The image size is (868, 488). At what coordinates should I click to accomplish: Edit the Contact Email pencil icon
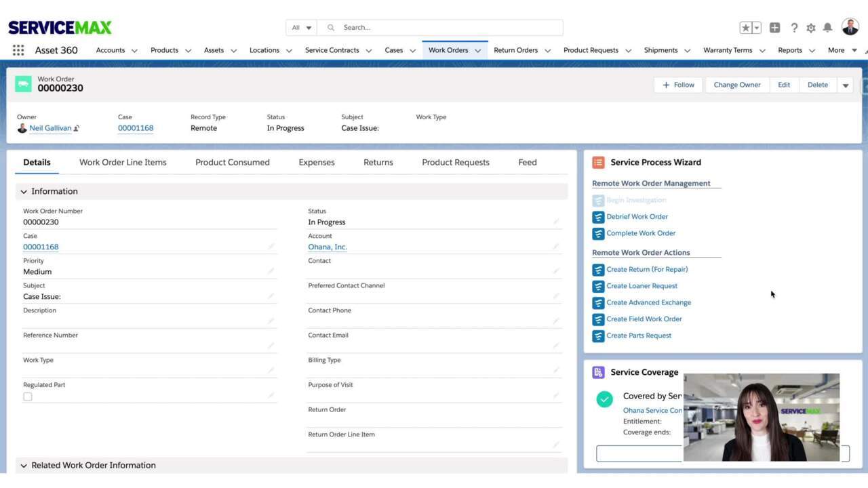click(556, 346)
